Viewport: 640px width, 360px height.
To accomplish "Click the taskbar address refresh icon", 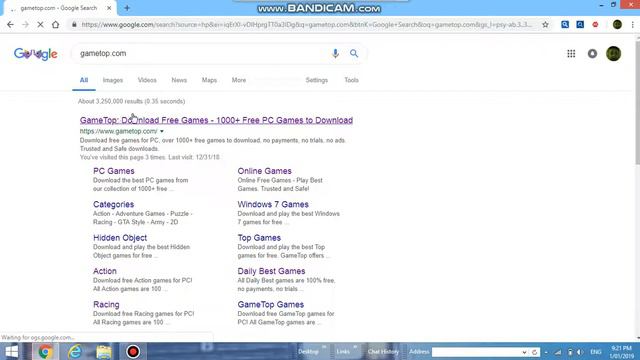I will (534, 352).
